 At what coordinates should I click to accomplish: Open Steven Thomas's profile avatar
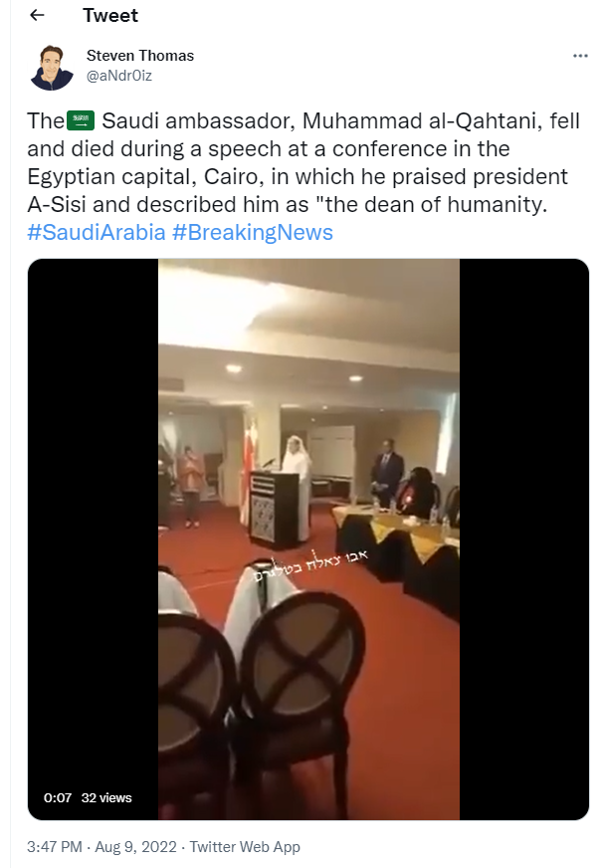pyautogui.click(x=52, y=68)
